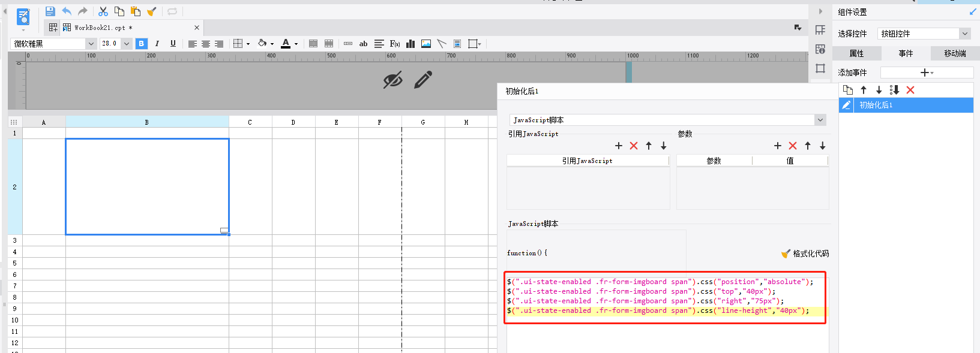The width and height of the screenshot is (980, 353).
Task: Close the WorkBook21.cpt tab
Action: click(197, 28)
